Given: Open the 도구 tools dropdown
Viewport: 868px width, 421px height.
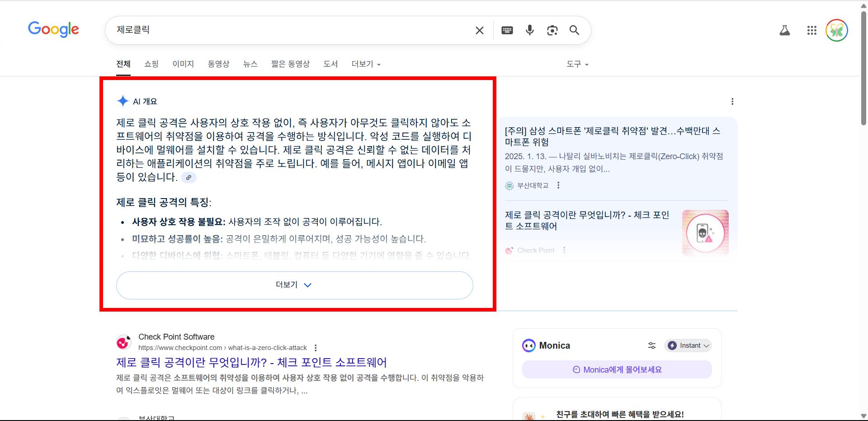Looking at the screenshot, I should pyautogui.click(x=577, y=64).
